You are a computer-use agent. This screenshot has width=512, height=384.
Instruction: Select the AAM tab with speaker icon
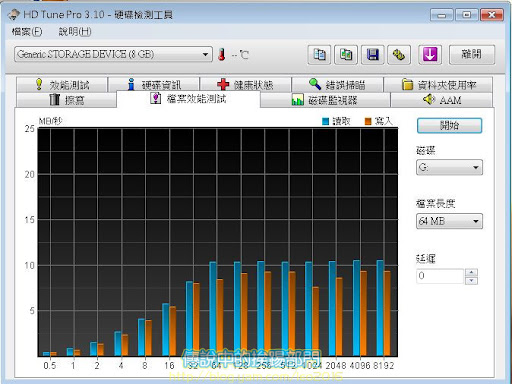click(x=442, y=100)
